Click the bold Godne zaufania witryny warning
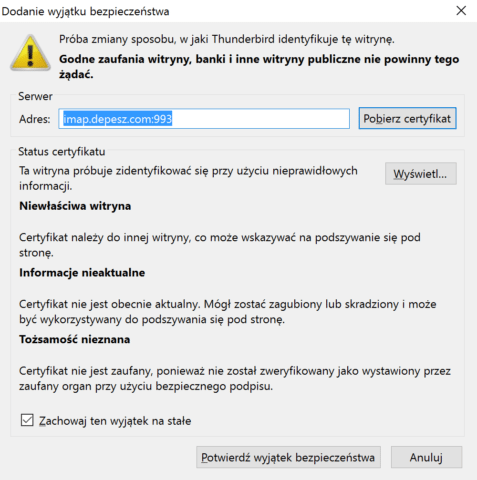Image resolution: width=477 pixels, height=480 pixels. [259, 66]
